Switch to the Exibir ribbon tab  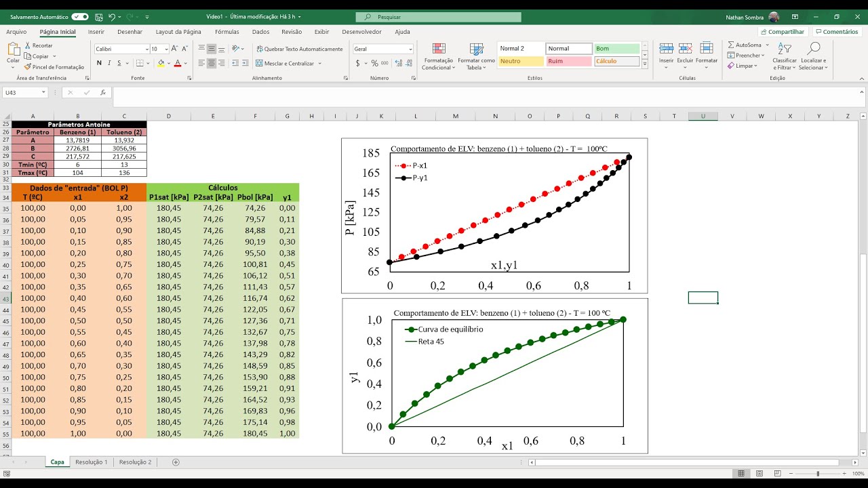click(322, 32)
